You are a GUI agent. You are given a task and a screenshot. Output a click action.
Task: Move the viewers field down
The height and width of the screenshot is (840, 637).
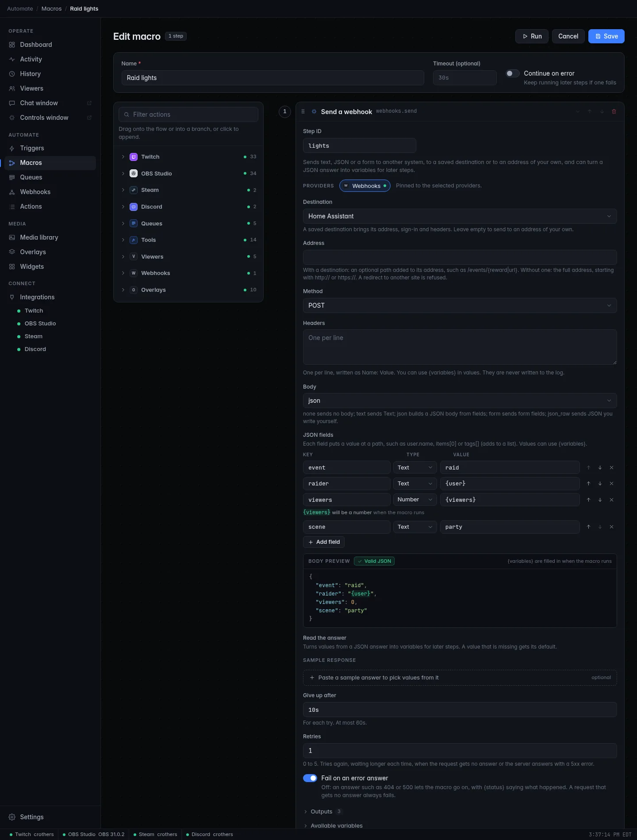[600, 500]
